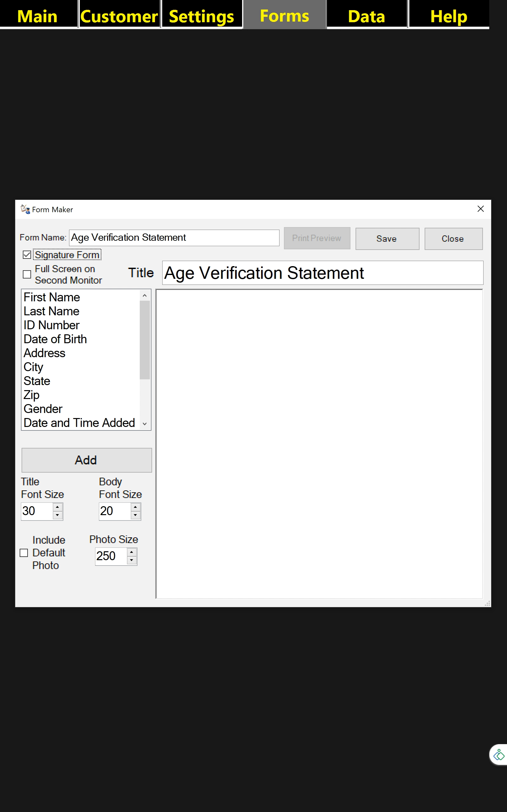Enable Full Screen on Second Monitor
This screenshot has height=812, width=507.
tap(27, 274)
